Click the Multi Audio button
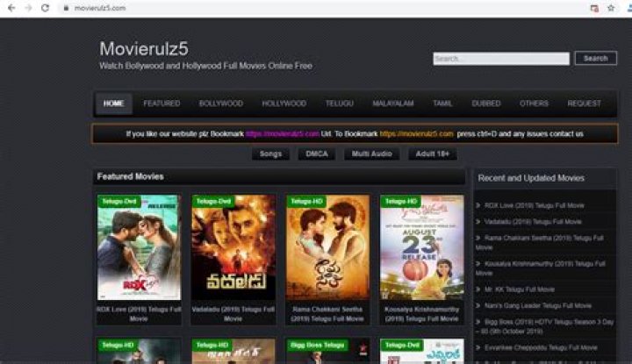Image resolution: width=632 pixels, height=364 pixels. [371, 154]
